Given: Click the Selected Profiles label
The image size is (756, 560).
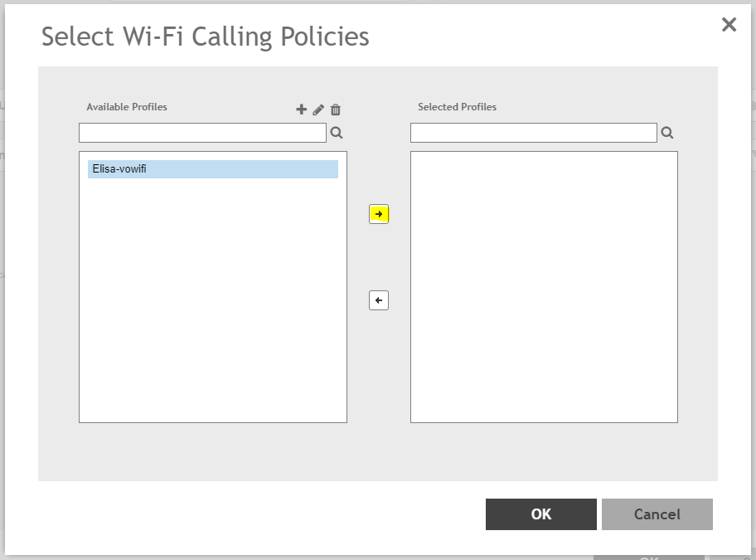Looking at the screenshot, I should 457,107.
